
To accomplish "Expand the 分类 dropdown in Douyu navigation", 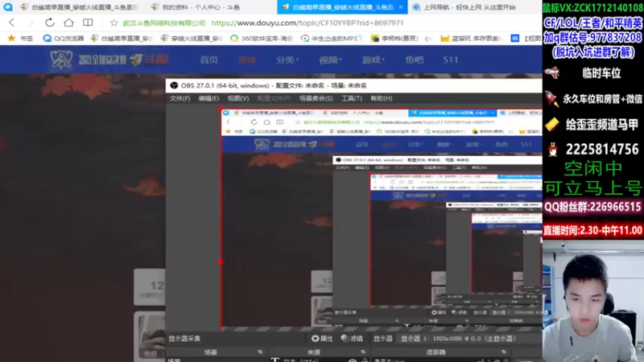I will (x=287, y=60).
